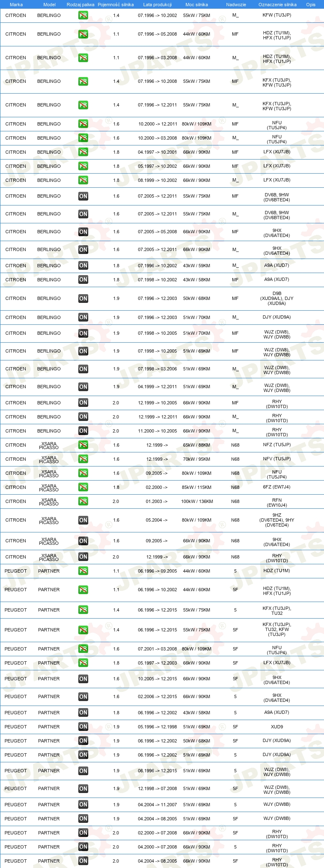Screen dimensions: 324x868
Task: Click the diesel ON icon for Xsara Picasso 2.0 RHY
Action: pos(83,557)
